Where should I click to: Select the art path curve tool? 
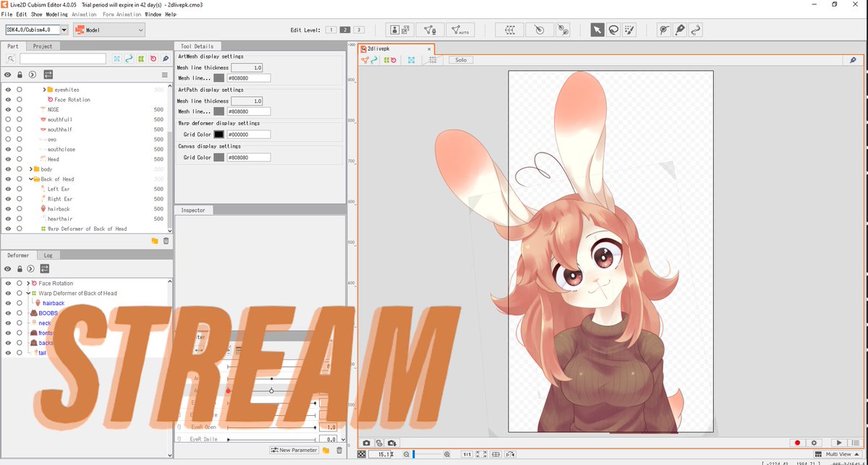(695, 30)
